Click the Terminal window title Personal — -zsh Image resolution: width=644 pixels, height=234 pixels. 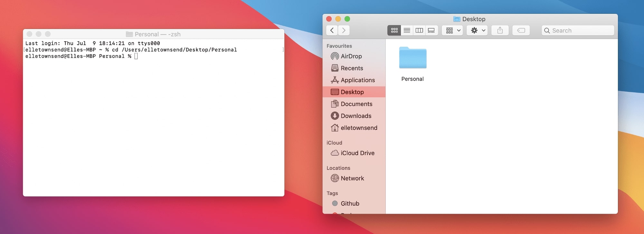pyautogui.click(x=157, y=34)
